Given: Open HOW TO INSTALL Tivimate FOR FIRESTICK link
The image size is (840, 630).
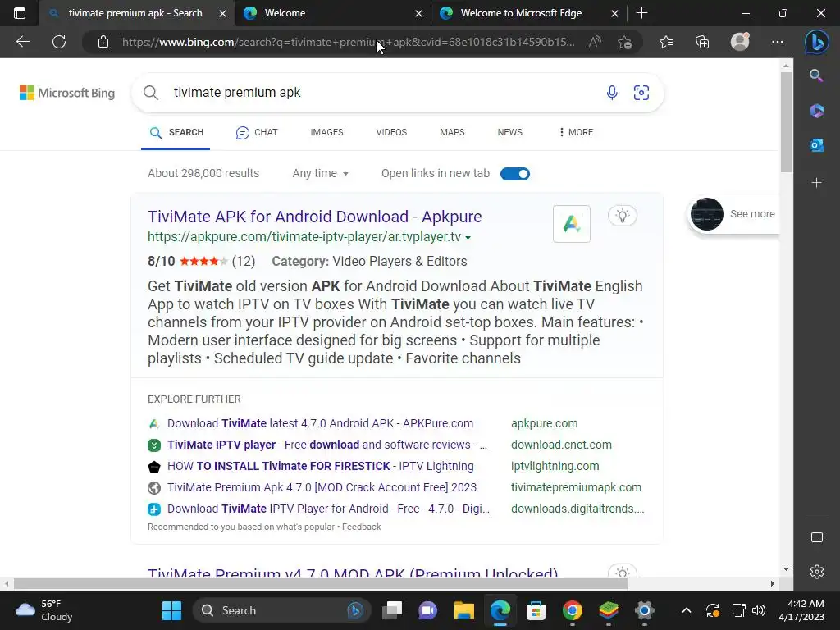Looking at the screenshot, I should (x=321, y=466).
